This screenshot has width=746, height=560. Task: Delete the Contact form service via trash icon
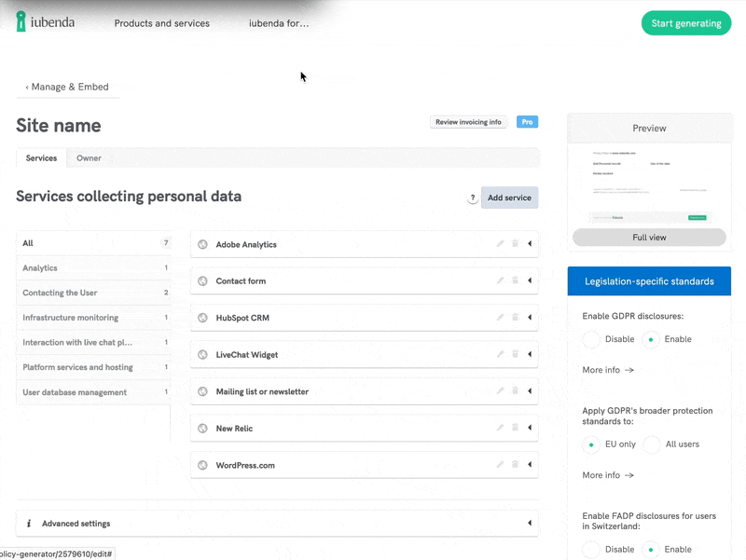tap(515, 280)
